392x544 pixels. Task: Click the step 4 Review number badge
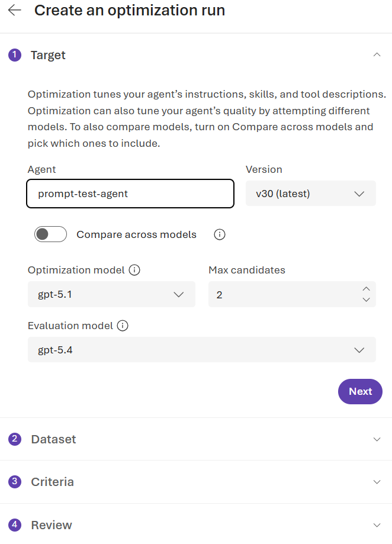click(15, 525)
